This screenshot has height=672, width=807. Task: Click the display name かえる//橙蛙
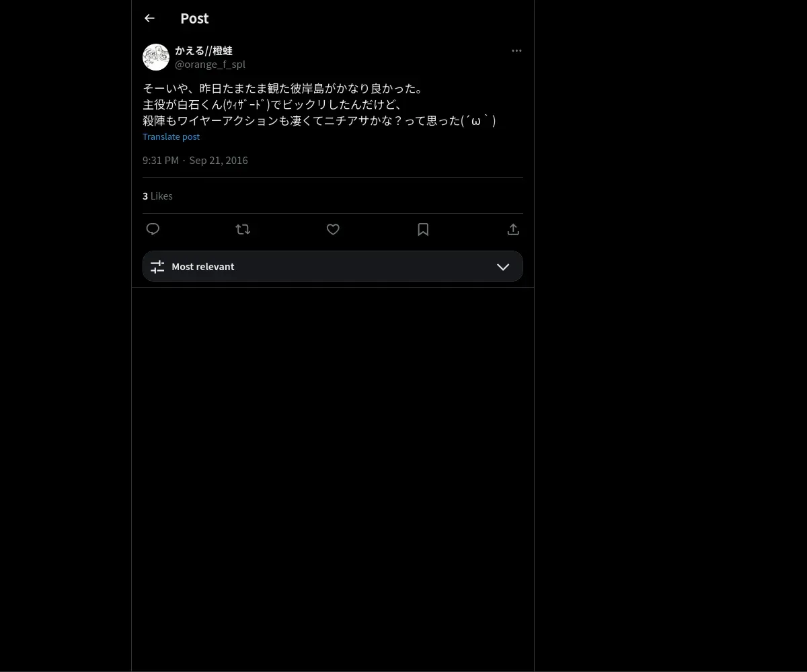[x=204, y=50]
